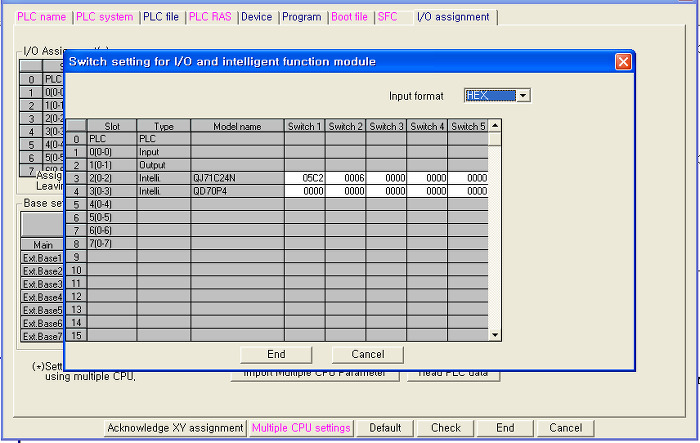Click QD70P4 model name cell
Viewport: 700px width, 443px height.
pyautogui.click(x=238, y=191)
